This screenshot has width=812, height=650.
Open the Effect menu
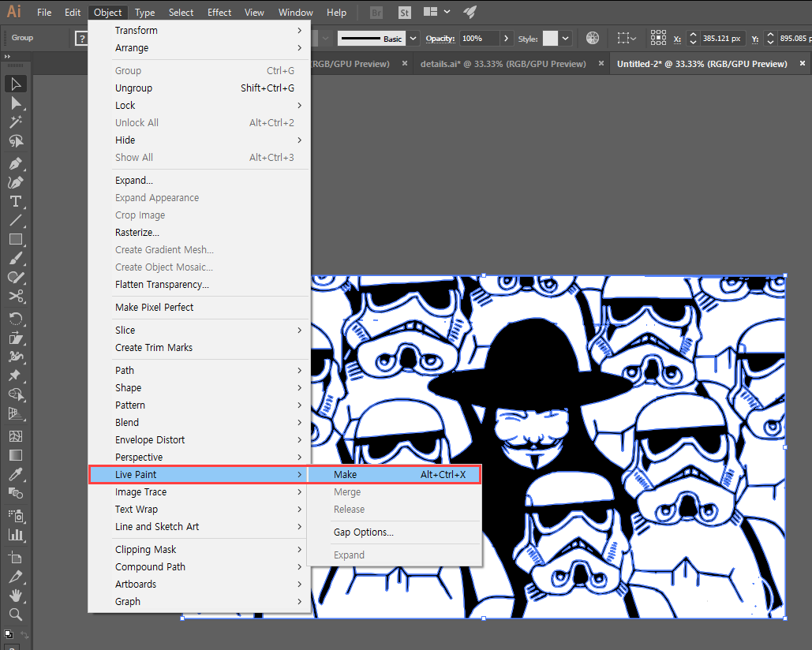219,13
